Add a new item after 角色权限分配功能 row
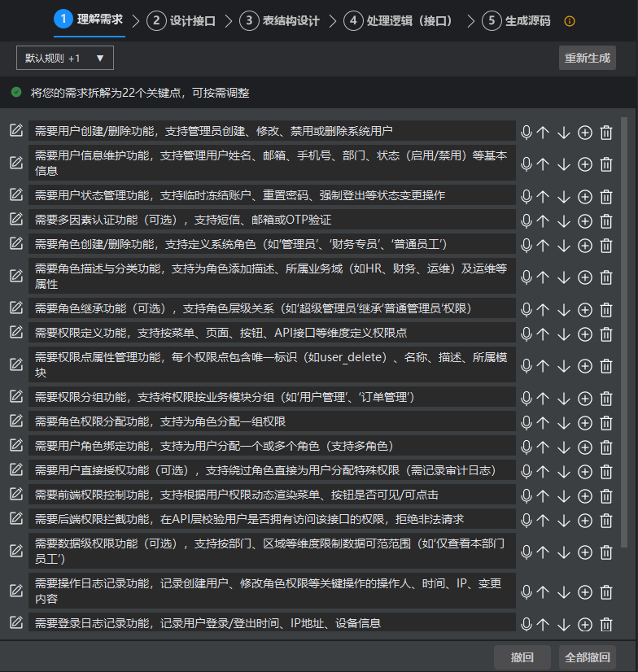638x672 pixels. tap(584, 421)
